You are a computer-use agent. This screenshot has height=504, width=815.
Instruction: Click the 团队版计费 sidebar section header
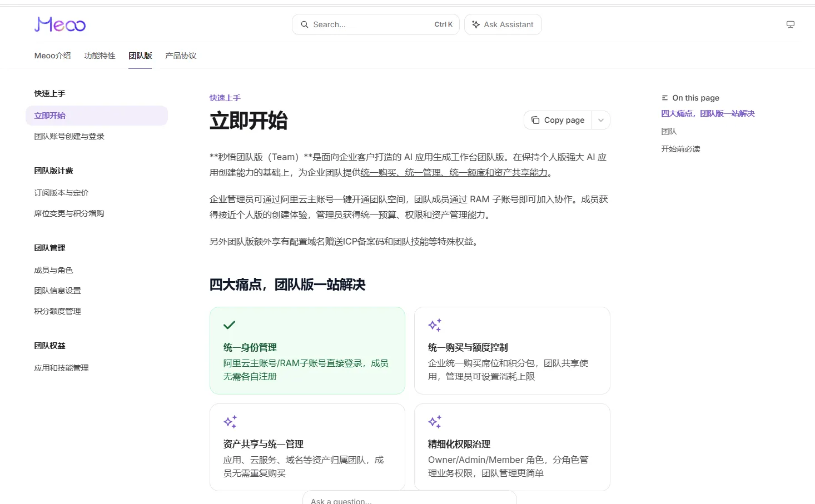(x=54, y=171)
